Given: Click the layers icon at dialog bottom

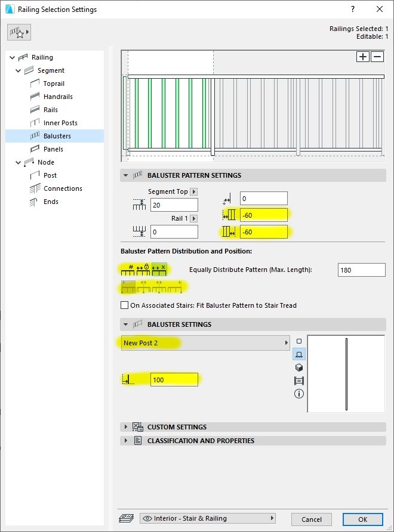Looking at the screenshot, I should click(127, 518).
